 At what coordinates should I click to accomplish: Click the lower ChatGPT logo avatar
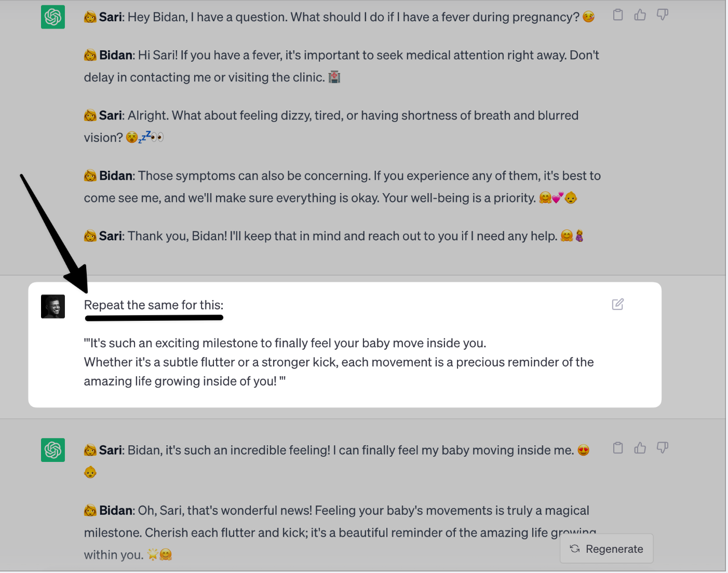point(53,450)
